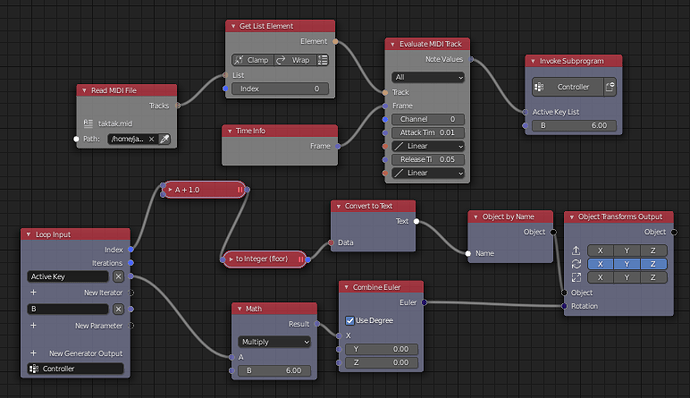Click the Clamp icon in Get List Element
Screen dimensions: 690x398
(239, 60)
